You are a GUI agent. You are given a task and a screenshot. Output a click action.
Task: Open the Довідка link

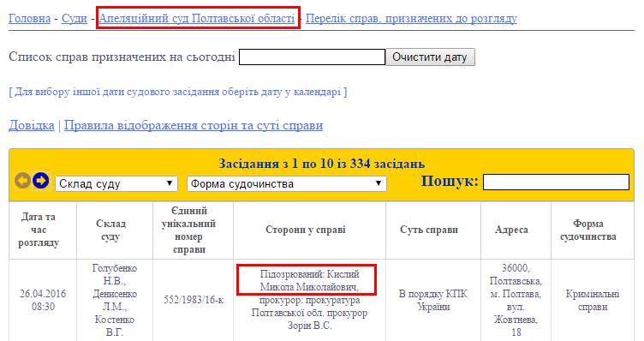pyautogui.click(x=32, y=125)
